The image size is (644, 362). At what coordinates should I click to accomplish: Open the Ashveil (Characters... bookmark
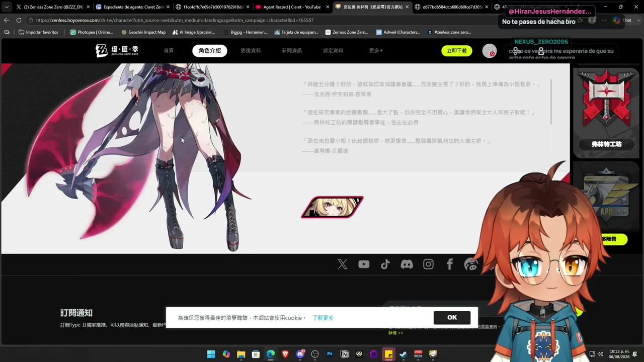pos(398,32)
